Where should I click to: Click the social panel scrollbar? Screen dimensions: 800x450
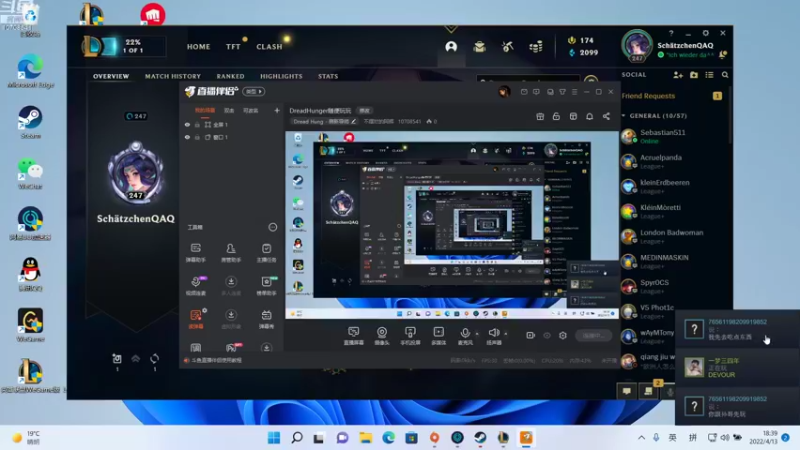730,116
